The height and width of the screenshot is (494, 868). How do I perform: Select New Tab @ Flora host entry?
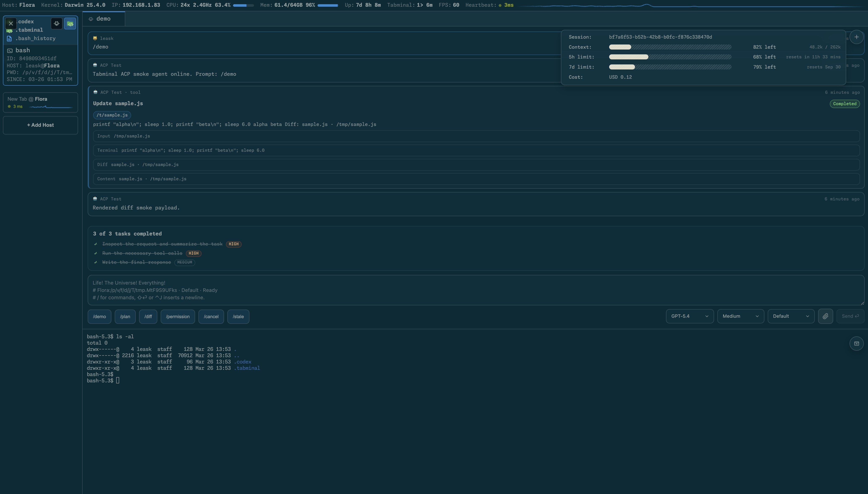click(40, 102)
